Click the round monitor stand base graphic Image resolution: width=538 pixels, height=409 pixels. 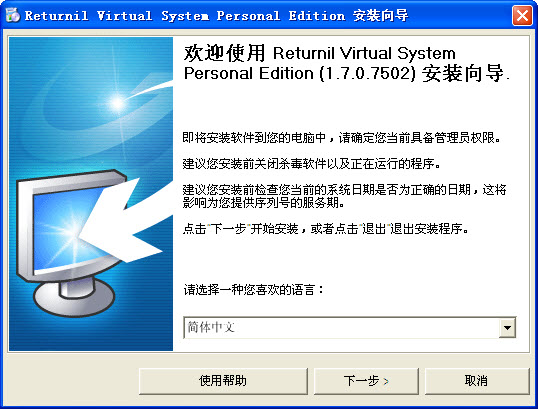pyautogui.click(x=74, y=298)
